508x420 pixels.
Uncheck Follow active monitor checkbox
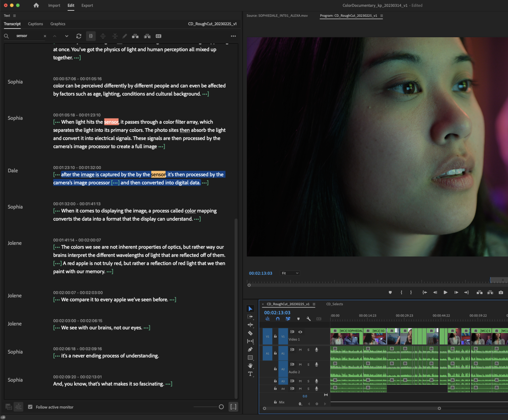click(x=30, y=407)
